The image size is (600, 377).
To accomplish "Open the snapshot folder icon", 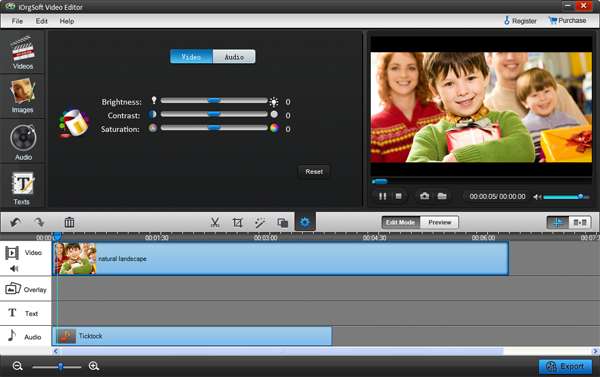I will click(x=442, y=196).
